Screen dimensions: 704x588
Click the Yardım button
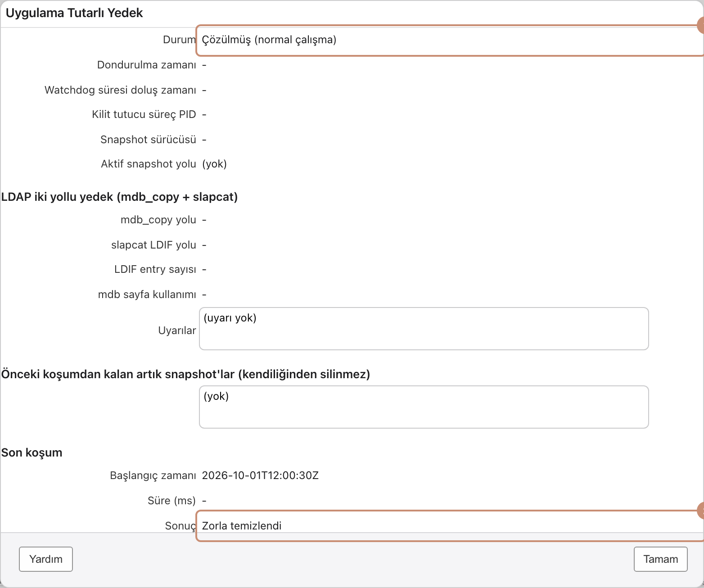tap(46, 559)
